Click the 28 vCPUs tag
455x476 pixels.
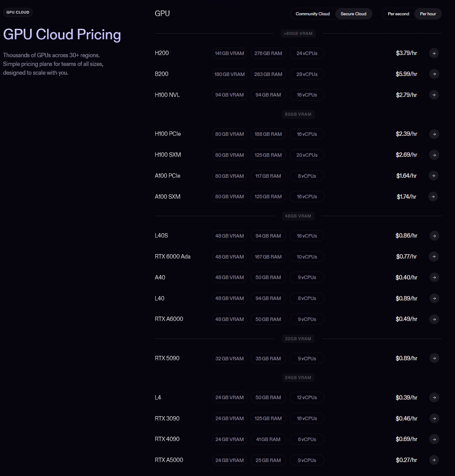pyautogui.click(x=307, y=74)
